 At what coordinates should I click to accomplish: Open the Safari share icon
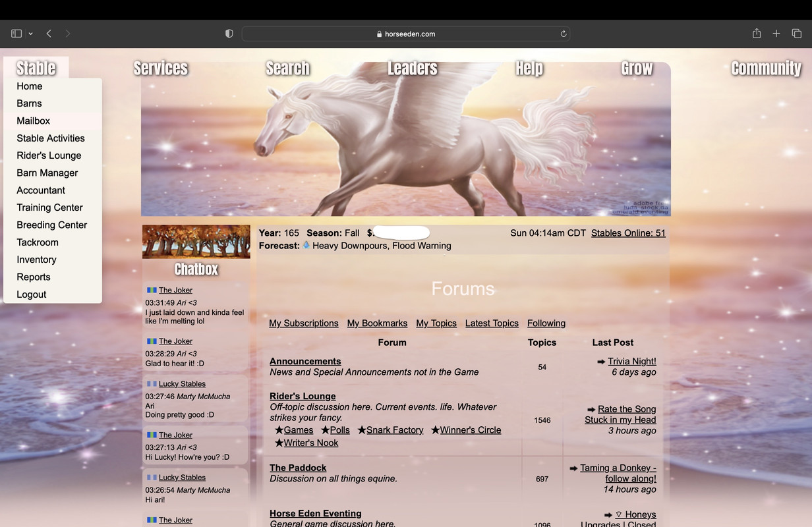tap(757, 33)
